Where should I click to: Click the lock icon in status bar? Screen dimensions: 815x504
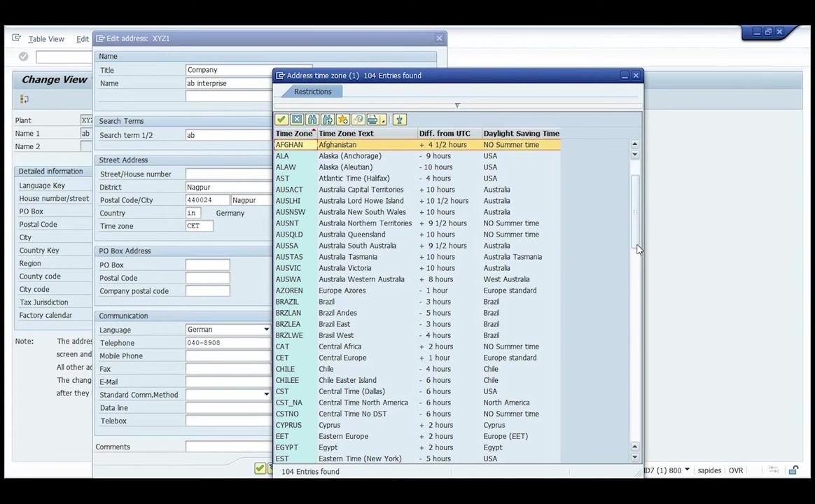point(793,470)
